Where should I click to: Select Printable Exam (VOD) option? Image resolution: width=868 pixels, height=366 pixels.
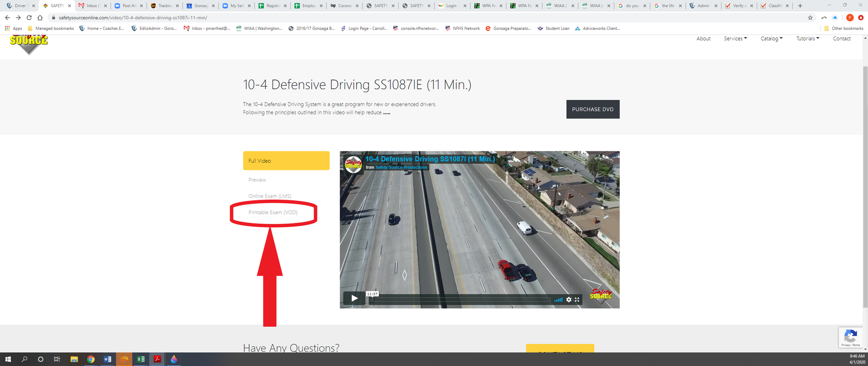point(273,212)
